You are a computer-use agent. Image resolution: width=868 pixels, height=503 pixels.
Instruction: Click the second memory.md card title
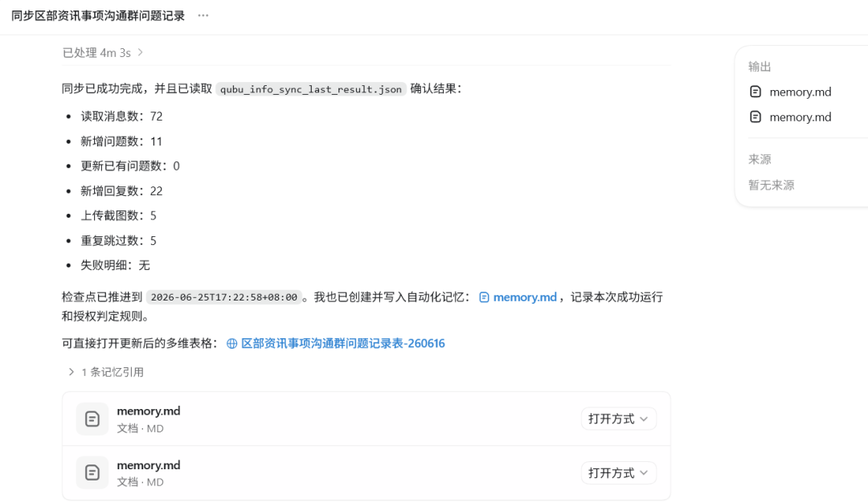[149, 464]
